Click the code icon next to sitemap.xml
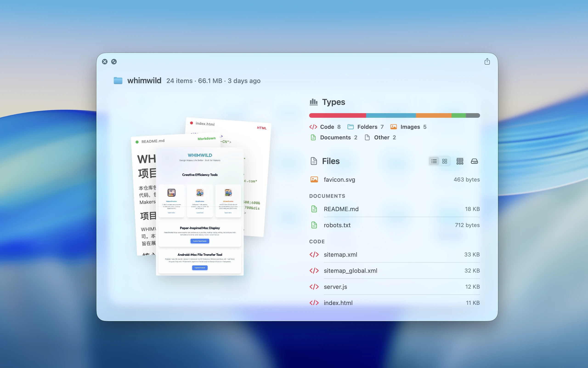Screen dimensions: 588x368 pyautogui.click(x=314, y=255)
